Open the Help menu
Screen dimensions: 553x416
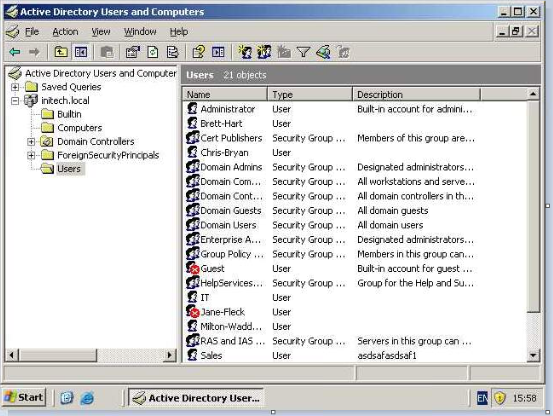tap(179, 32)
